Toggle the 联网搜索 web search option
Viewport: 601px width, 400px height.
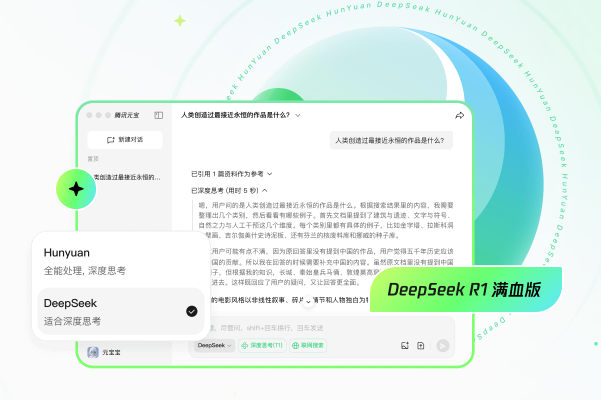coord(308,345)
